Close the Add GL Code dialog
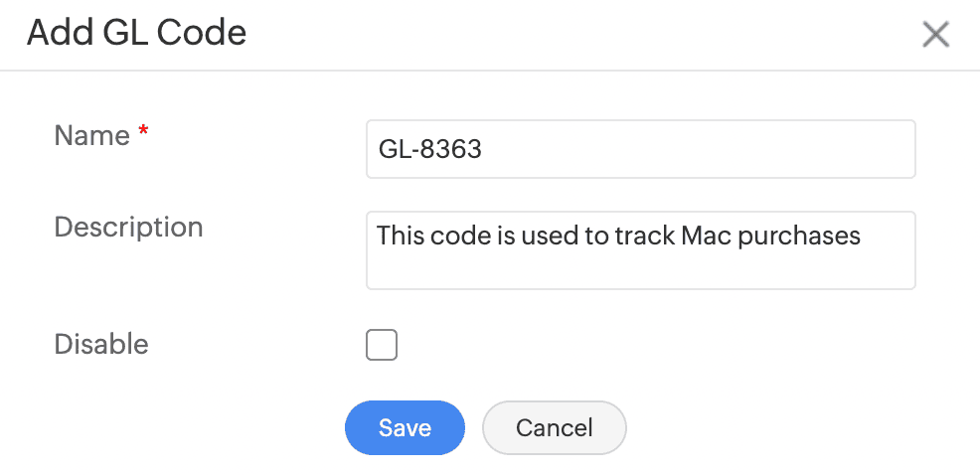Screen dimensions: 980x475 point(935,35)
